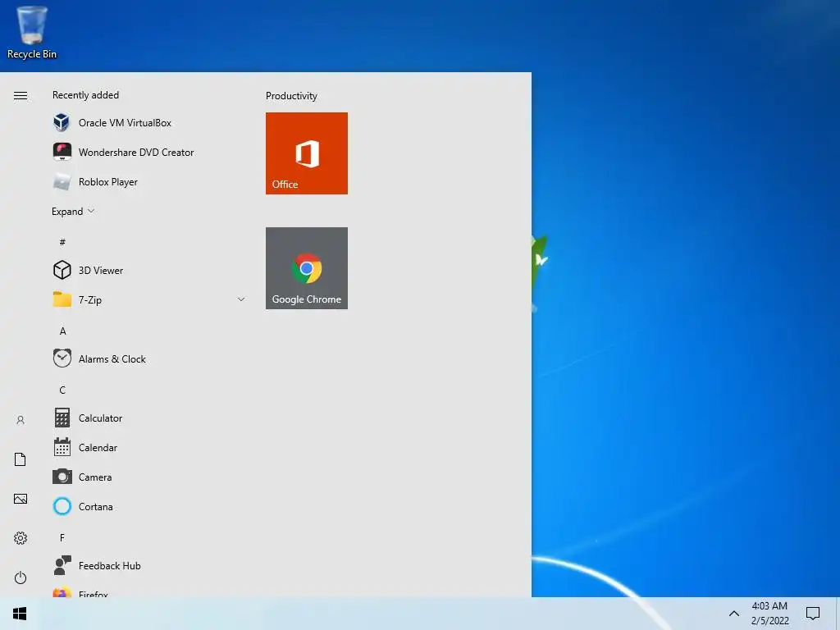This screenshot has height=630, width=840.
Task: Open Cortana's circle icon
Action: [x=62, y=506]
